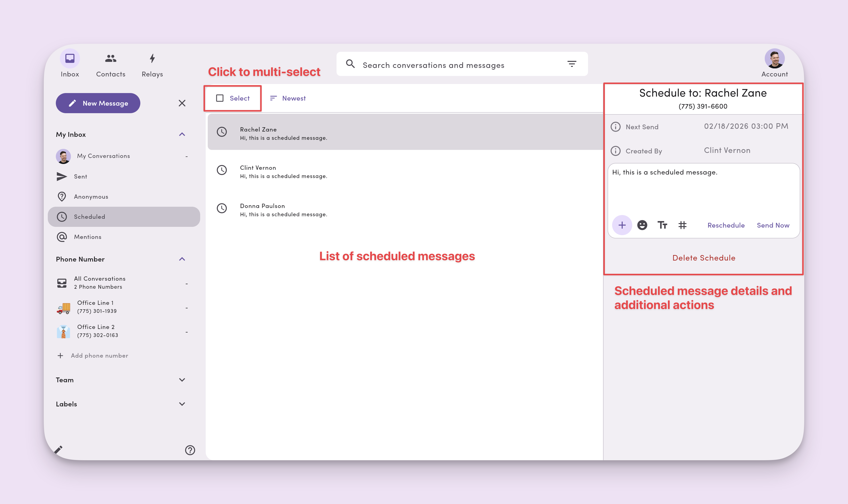Screen dimensions: 848x504
Task: Click the plus attachment icon in composer
Action: click(x=622, y=225)
